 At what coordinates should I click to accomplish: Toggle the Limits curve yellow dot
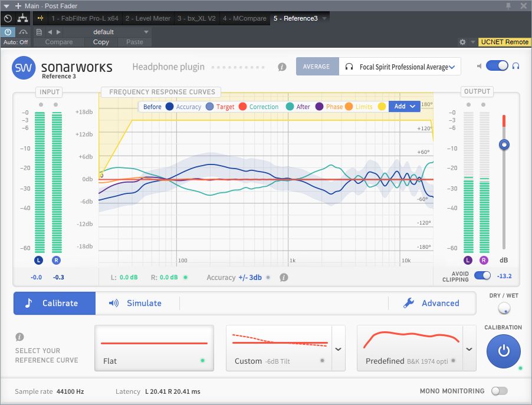tap(382, 107)
